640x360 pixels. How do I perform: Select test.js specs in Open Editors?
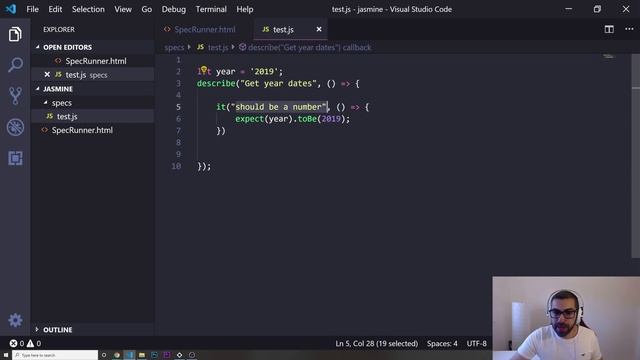click(93, 75)
